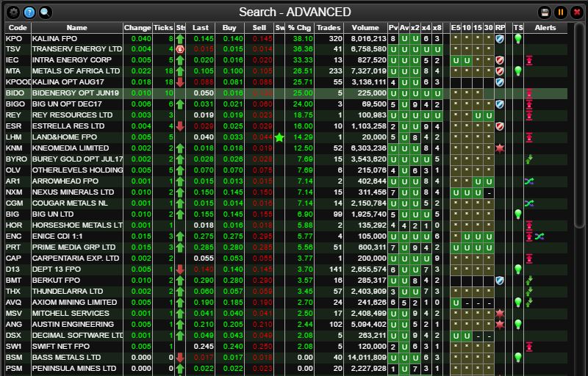
Task: Open the magnifier search icon
Action: [45, 12]
